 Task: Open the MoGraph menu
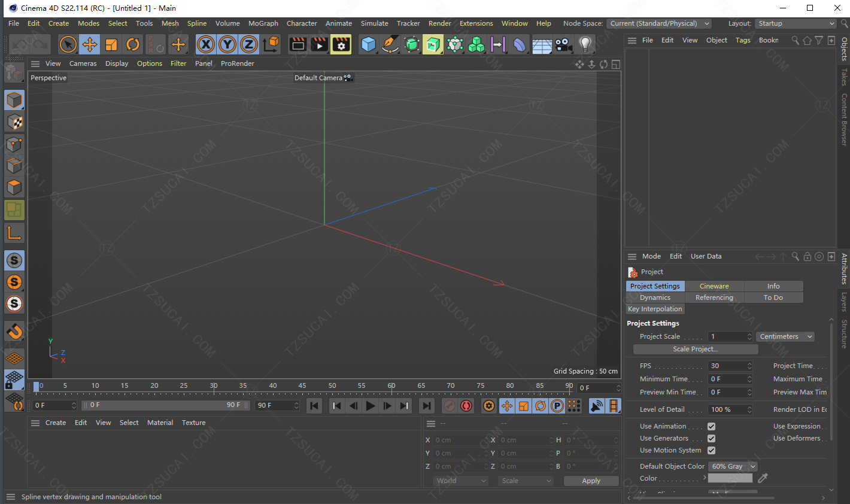pyautogui.click(x=263, y=23)
